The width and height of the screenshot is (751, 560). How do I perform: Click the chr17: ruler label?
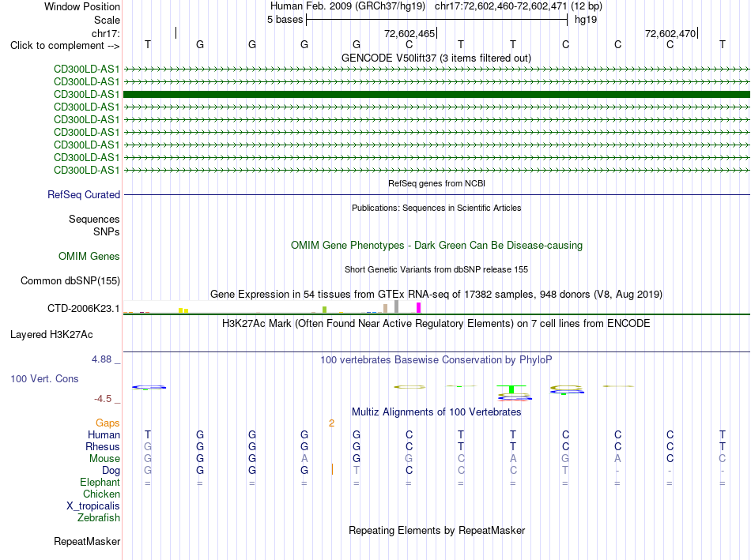click(106, 33)
